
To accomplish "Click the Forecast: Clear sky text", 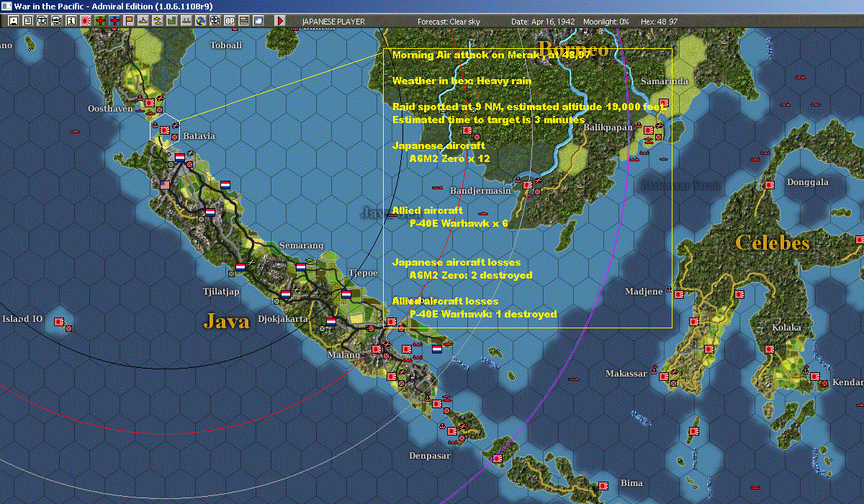I will pyautogui.click(x=449, y=22).
